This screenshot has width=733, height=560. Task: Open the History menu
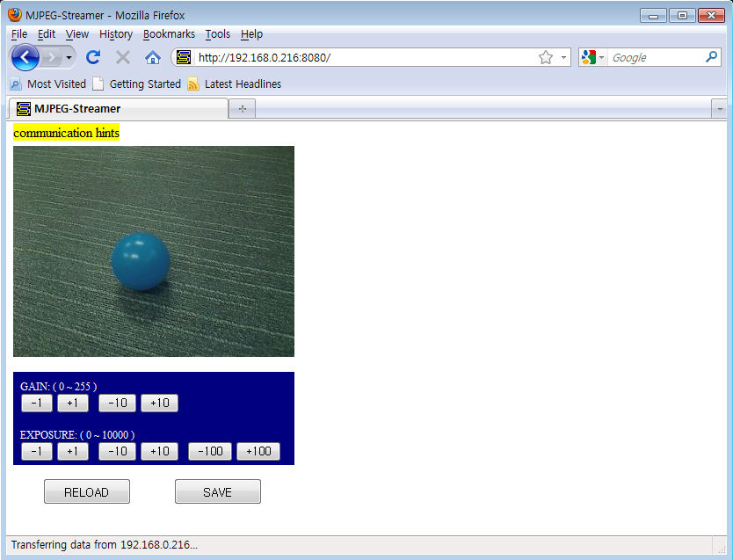[x=116, y=34]
